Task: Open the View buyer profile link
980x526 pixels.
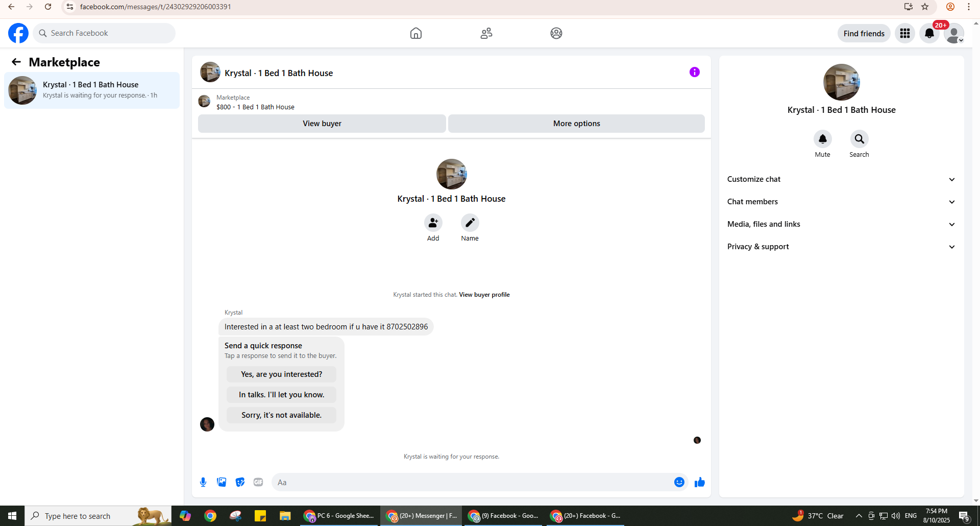Action: click(x=484, y=295)
